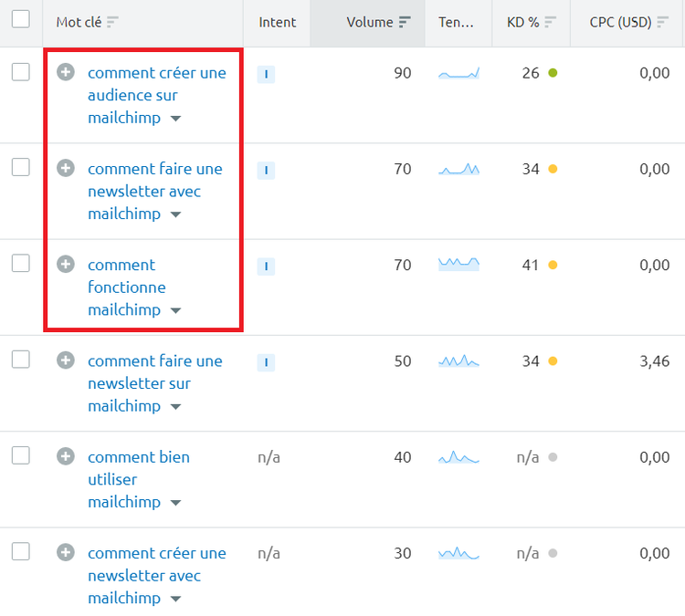The height and width of the screenshot is (616, 685).
Task: Add 'comment faire une newsletter sur mailchimp' via plus icon
Action: pyautogui.click(x=66, y=360)
